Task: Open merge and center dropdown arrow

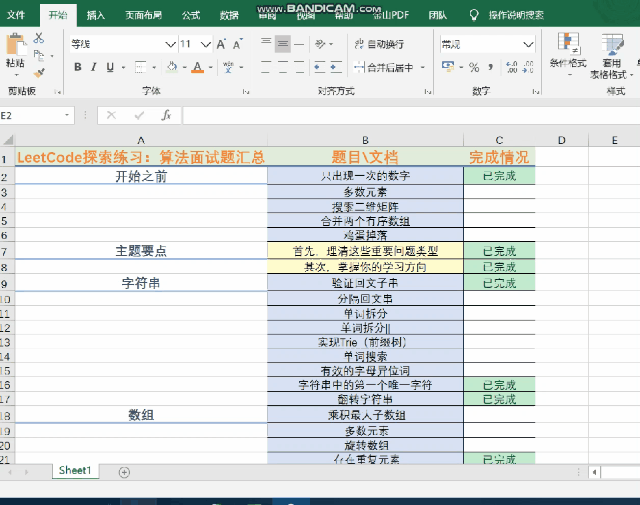Action: 423,67
